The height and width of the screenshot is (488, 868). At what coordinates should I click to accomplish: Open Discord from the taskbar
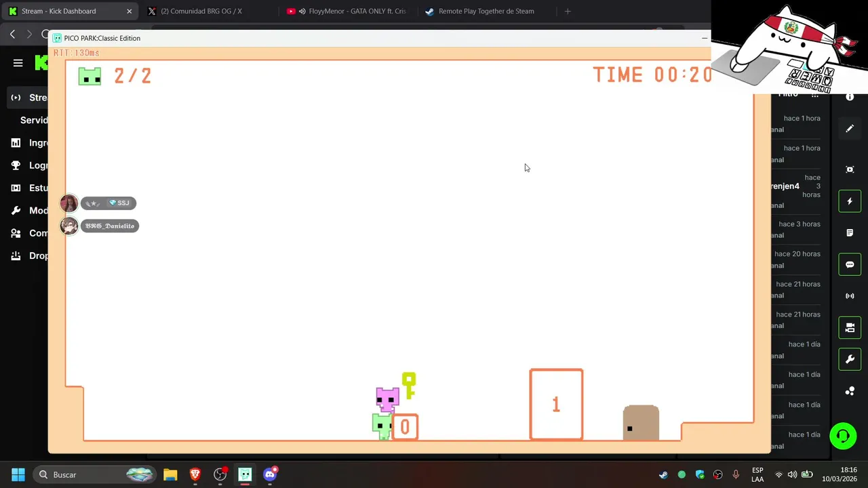tap(270, 474)
